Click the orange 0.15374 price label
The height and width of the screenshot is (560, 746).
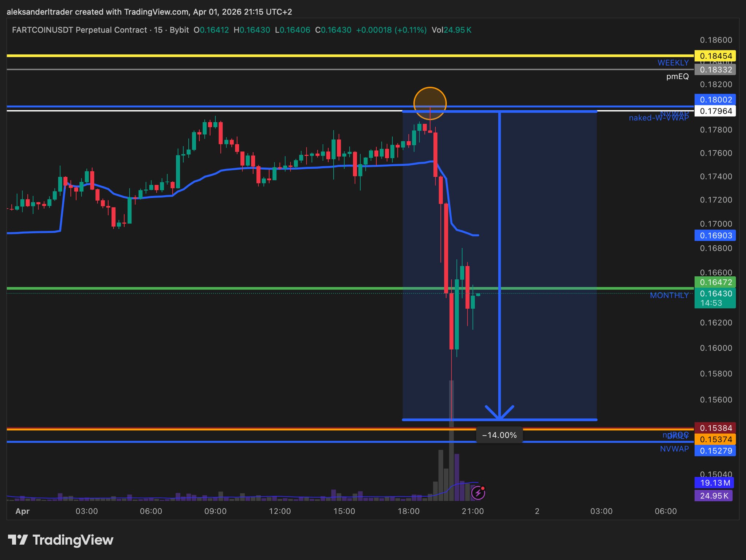tap(715, 439)
